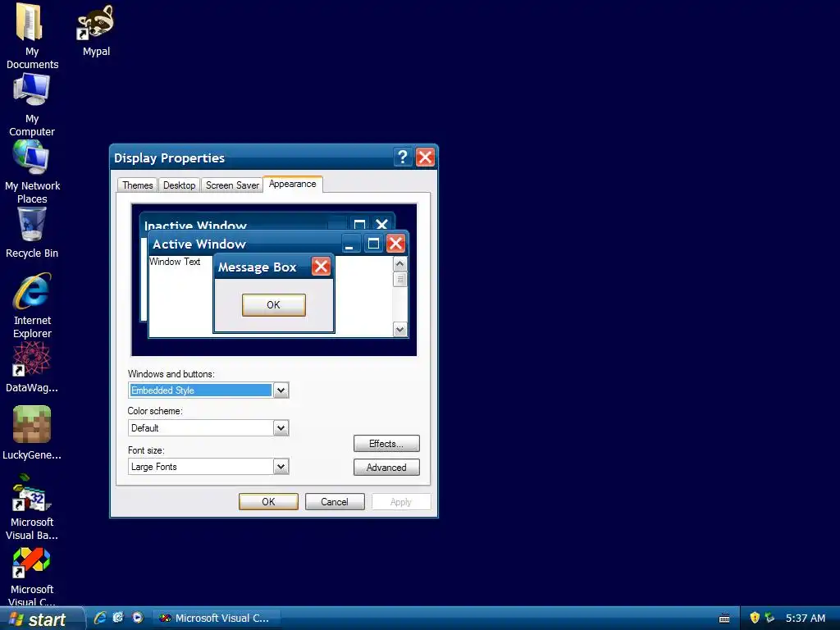Confirm with the dialog OK button
This screenshot has width=840, height=630.
pyautogui.click(x=268, y=501)
